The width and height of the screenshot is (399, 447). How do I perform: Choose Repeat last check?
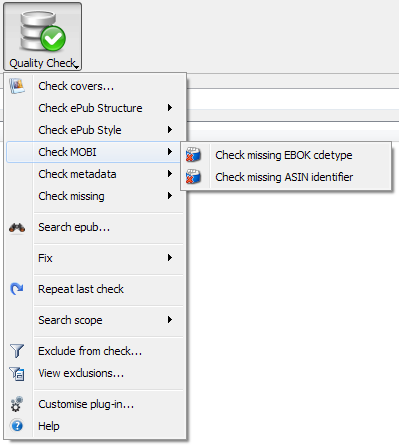pyautogui.click(x=95, y=289)
